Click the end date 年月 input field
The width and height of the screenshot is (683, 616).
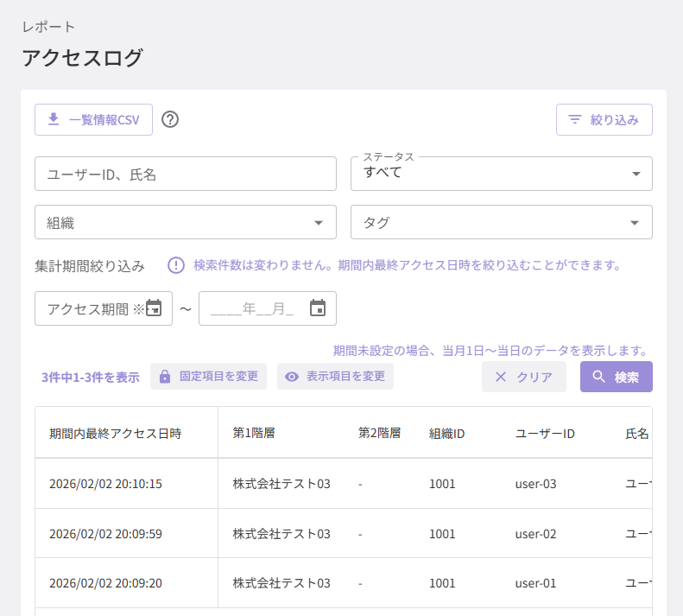(x=268, y=308)
